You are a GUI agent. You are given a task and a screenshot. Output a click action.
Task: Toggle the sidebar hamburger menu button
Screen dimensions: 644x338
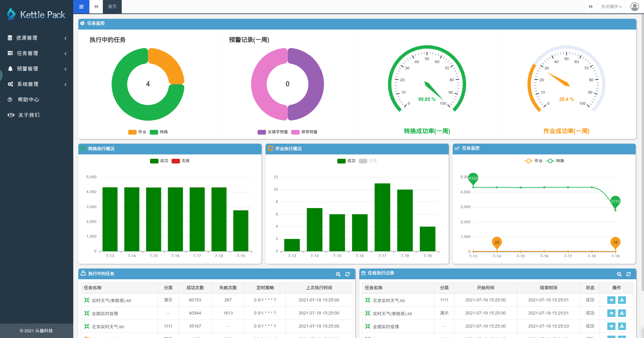[81, 6]
